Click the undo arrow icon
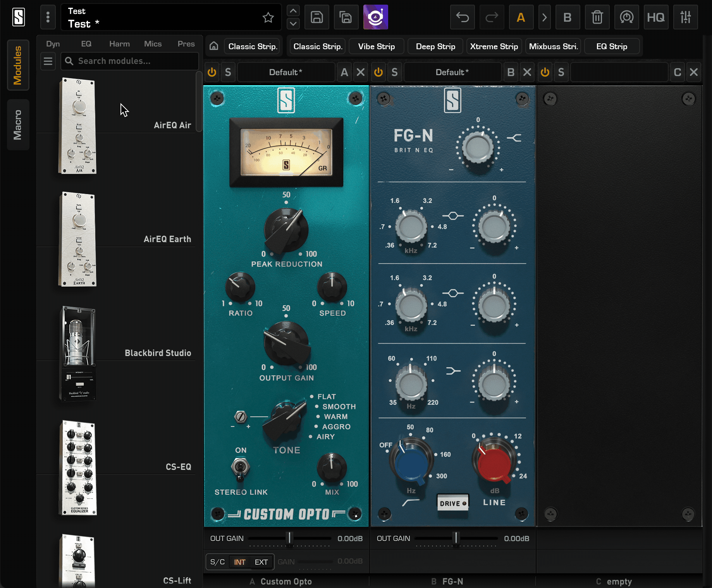The height and width of the screenshot is (588, 712). (462, 17)
